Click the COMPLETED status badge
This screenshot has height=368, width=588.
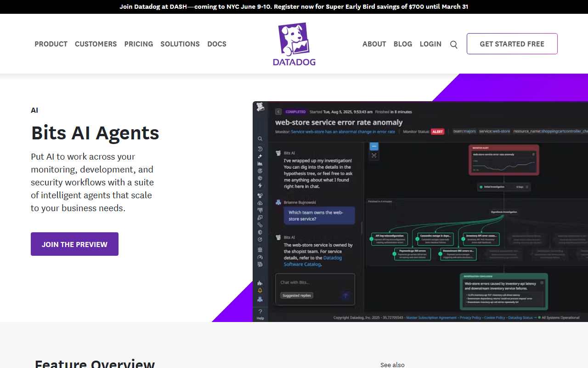[x=295, y=112]
